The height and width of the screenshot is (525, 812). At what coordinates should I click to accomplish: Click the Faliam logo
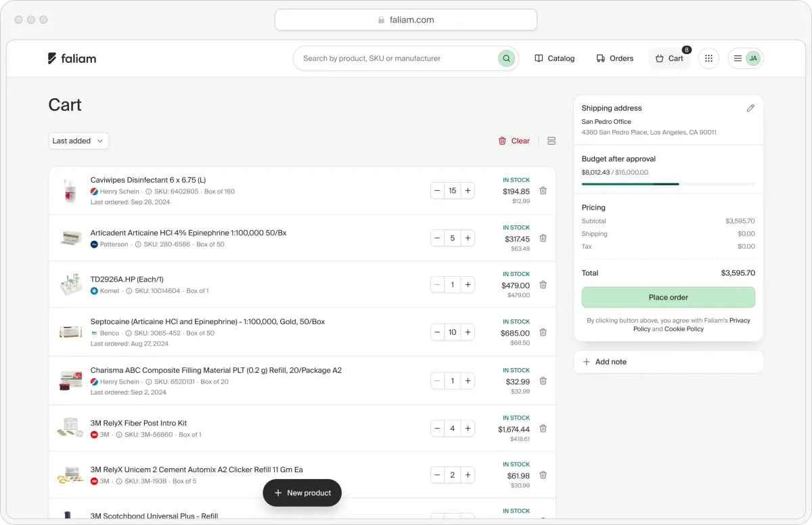click(x=72, y=58)
